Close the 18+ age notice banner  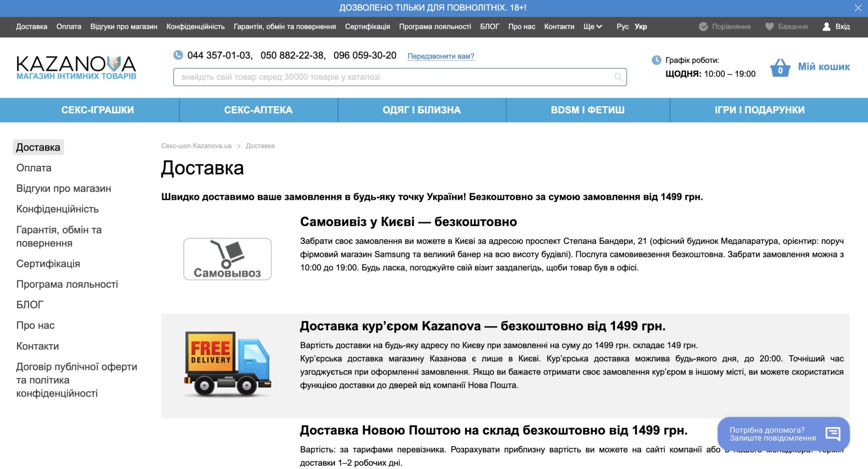(x=858, y=8)
